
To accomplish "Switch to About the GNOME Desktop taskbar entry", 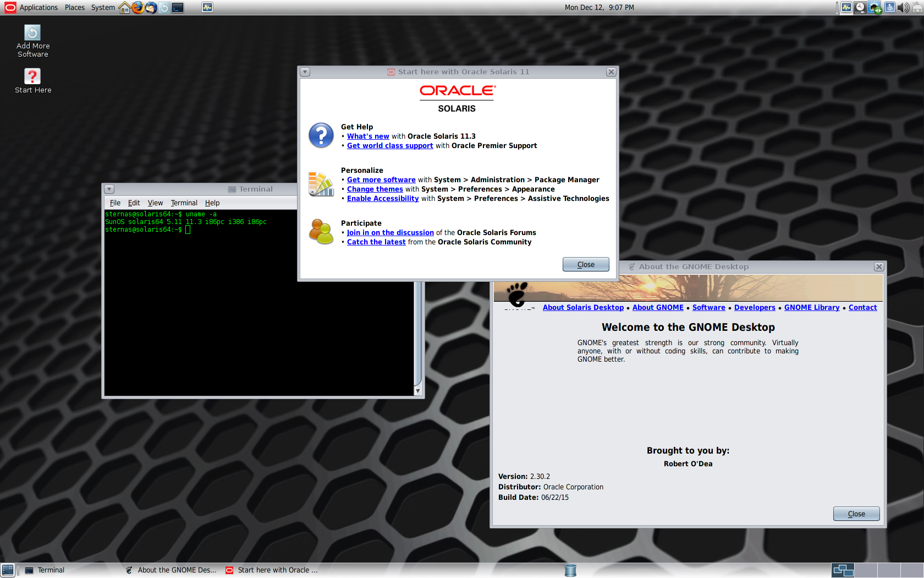I will coord(171,570).
